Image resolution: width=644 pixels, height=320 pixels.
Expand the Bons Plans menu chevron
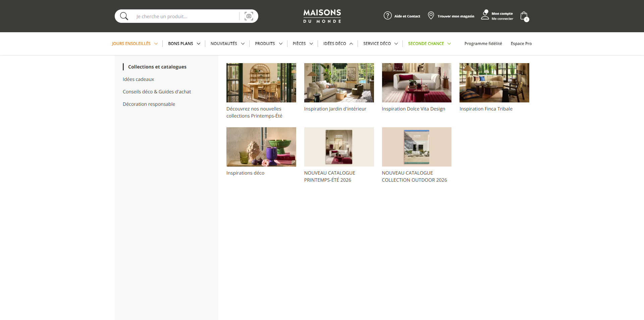click(199, 44)
